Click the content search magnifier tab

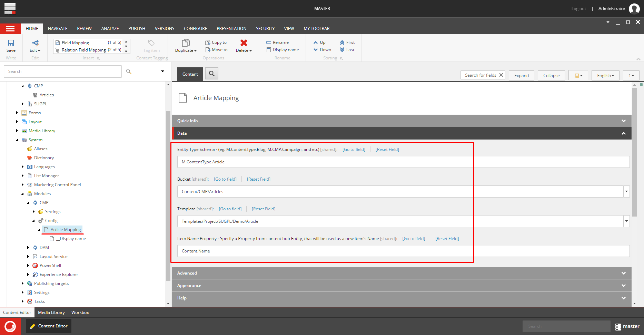click(212, 74)
